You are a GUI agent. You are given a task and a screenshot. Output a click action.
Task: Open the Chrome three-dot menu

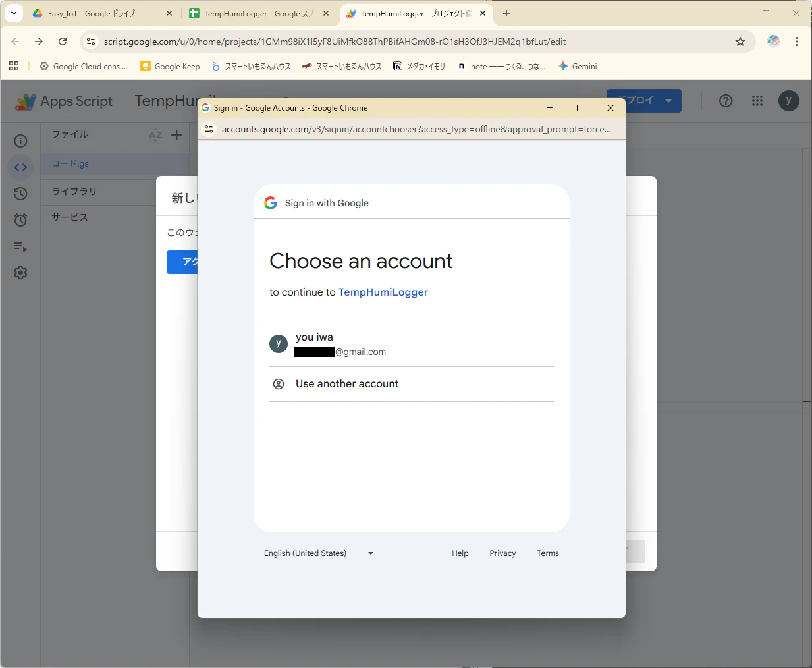[x=797, y=42]
